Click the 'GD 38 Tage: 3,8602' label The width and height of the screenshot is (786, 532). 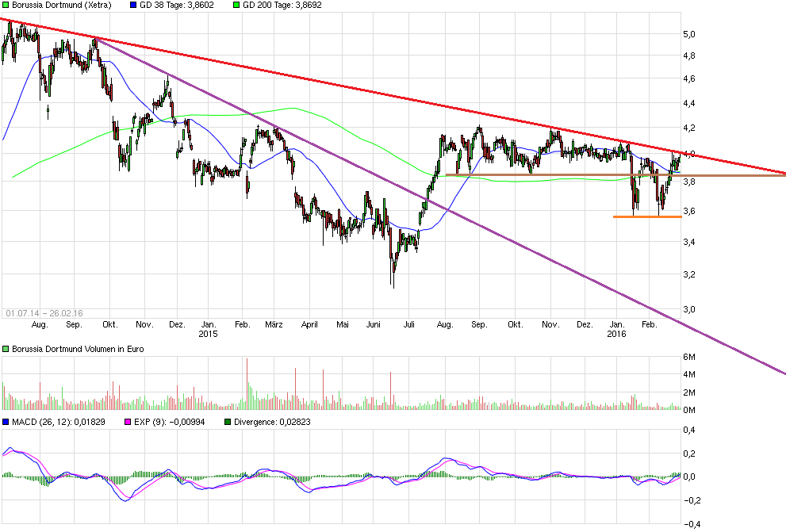tap(176, 5)
